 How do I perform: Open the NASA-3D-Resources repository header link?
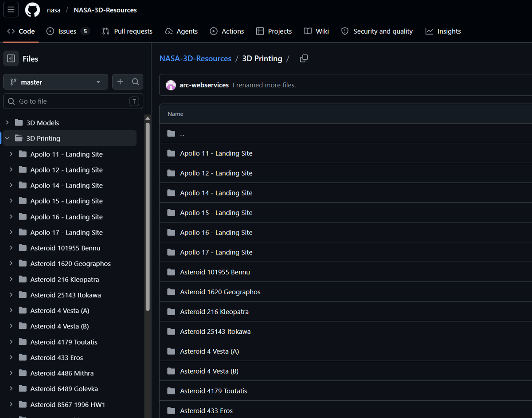click(105, 10)
